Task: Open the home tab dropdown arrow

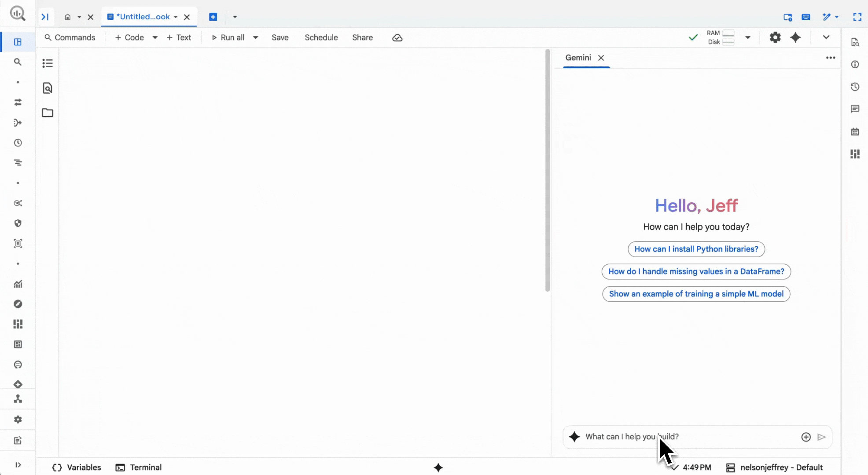Action: (79, 17)
